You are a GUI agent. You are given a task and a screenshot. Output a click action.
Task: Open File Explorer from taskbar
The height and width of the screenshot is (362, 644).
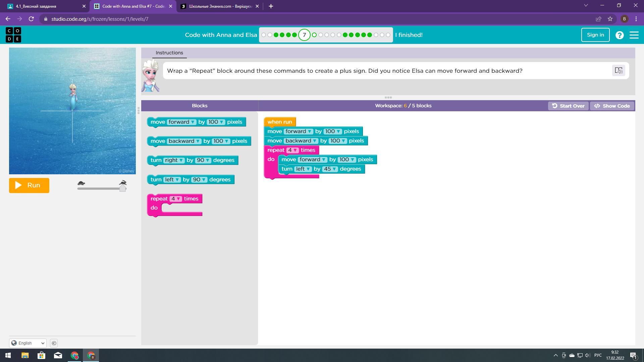[25, 355]
